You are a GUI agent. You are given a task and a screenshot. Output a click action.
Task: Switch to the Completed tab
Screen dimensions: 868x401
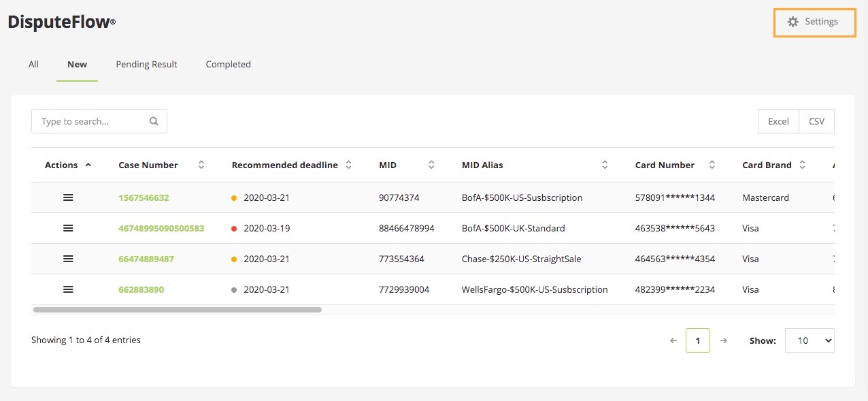[x=228, y=63]
